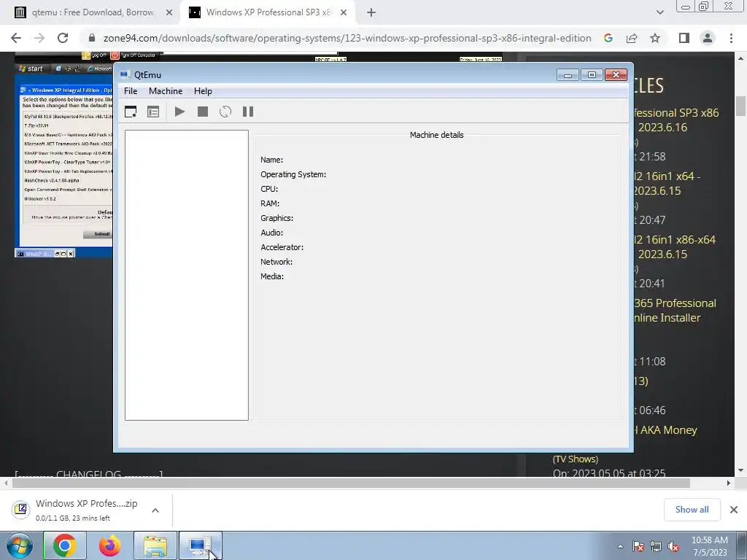Minimize the QtEmu window
This screenshot has width=747, height=560.
[x=568, y=75]
